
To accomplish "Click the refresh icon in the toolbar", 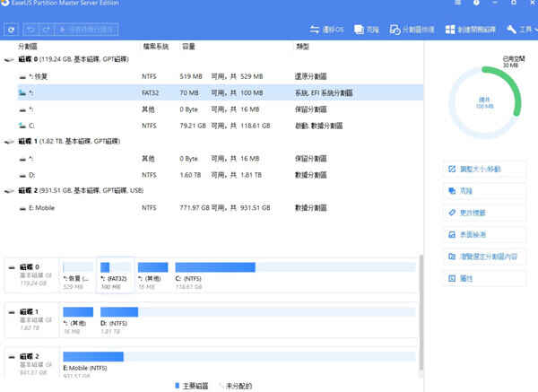I will pos(11,30).
